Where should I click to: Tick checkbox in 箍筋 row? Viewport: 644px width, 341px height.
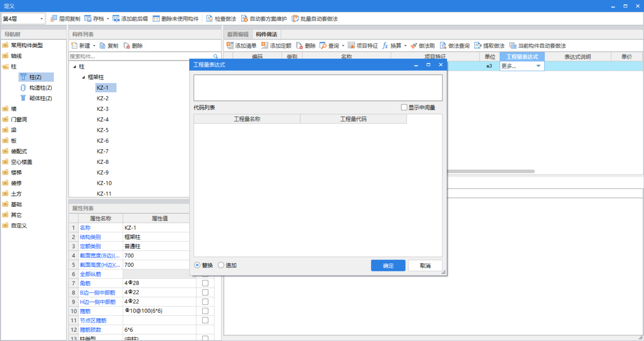click(x=205, y=311)
